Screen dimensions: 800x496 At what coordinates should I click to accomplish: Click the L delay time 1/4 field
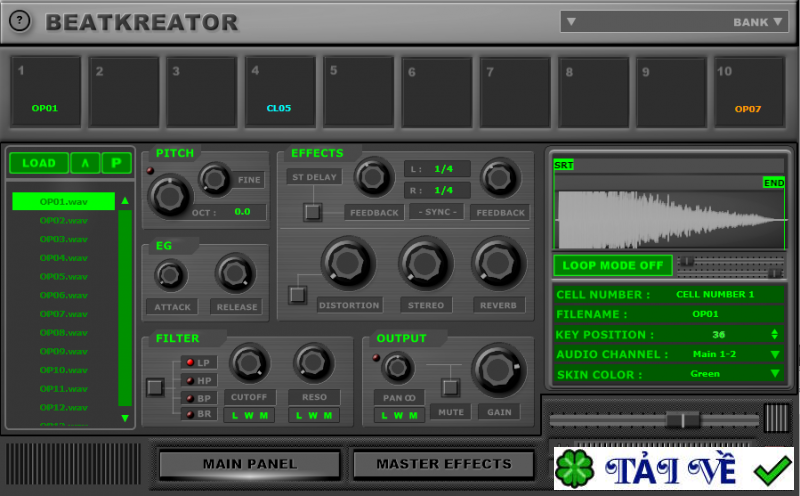tap(438, 169)
